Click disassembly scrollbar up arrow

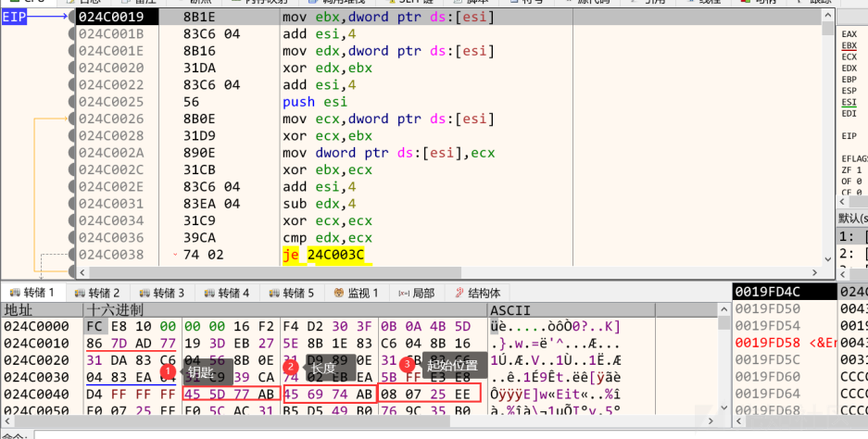828,16
